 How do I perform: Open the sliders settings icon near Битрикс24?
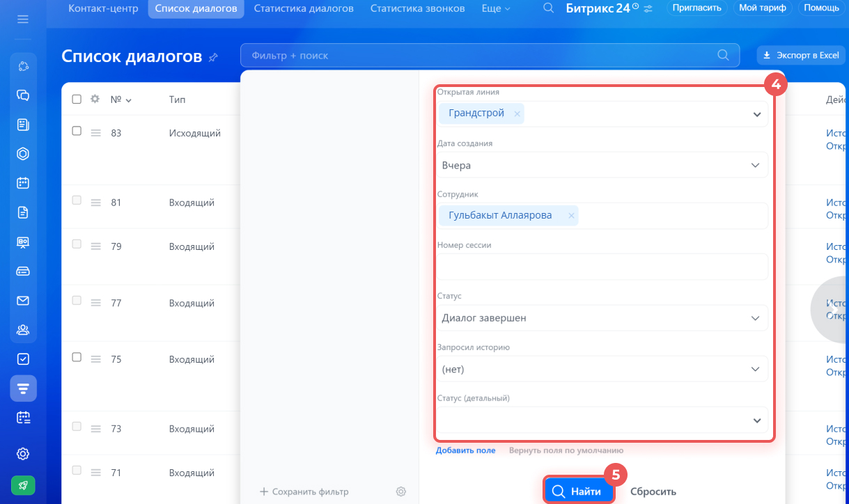648,9
